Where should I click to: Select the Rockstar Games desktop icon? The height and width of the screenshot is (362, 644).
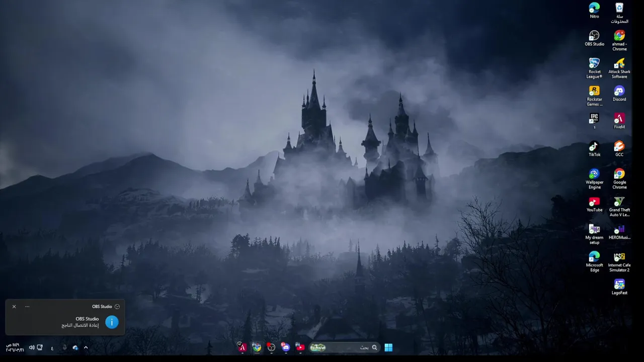pyautogui.click(x=594, y=96)
